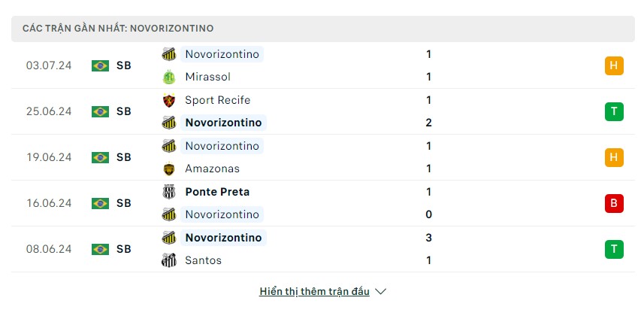Open the 25.06.24 match row date
The image size is (644, 316).
click(49, 111)
